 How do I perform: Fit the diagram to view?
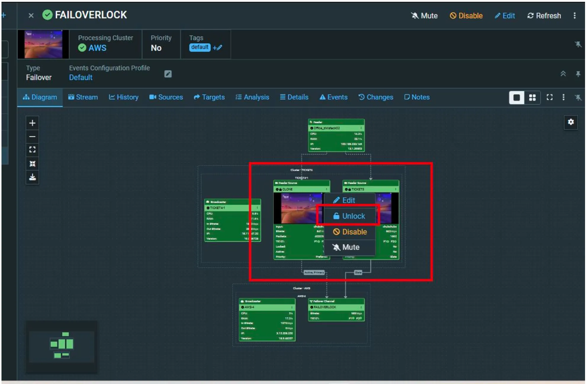click(x=33, y=150)
